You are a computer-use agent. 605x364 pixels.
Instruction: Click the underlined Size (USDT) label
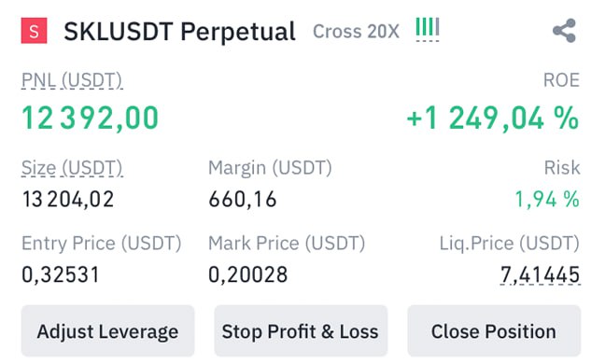72,169
